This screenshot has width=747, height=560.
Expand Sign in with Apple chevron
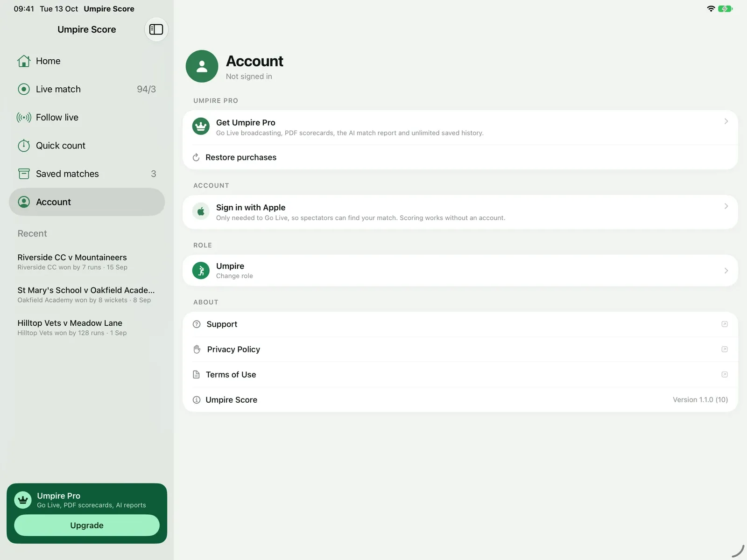(x=726, y=206)
